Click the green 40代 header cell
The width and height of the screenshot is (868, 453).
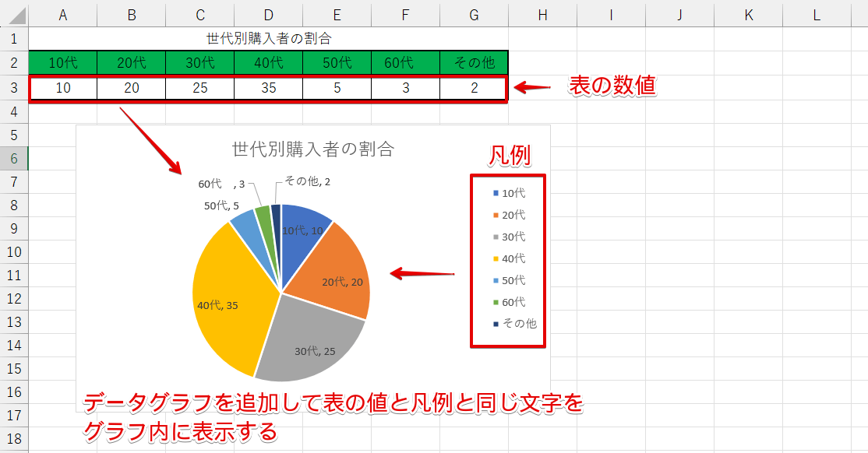(269, 64)
